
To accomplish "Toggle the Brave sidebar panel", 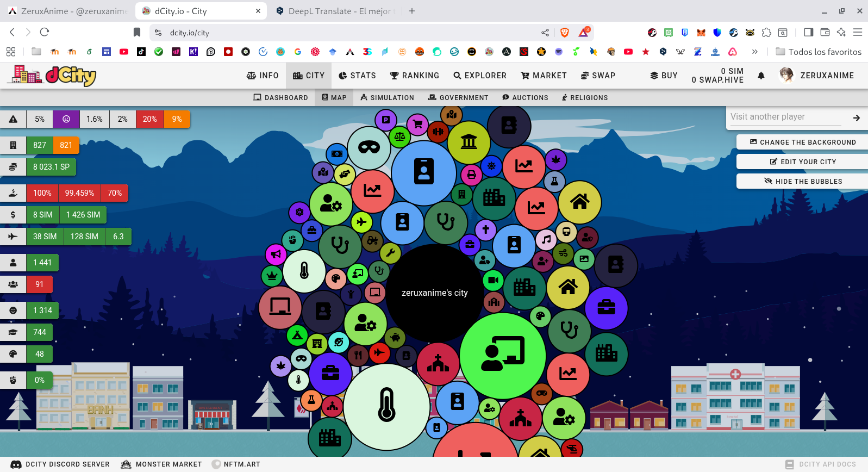I will [x=809, y=33].
